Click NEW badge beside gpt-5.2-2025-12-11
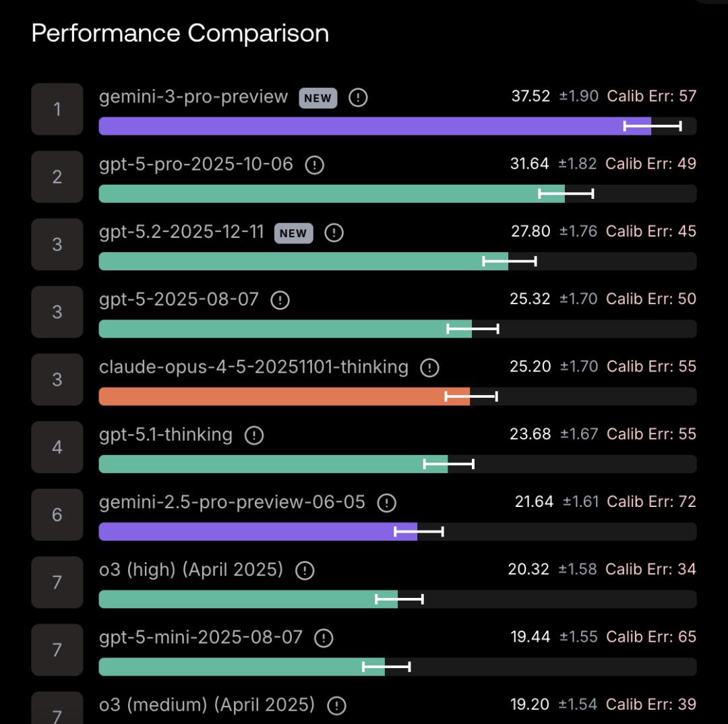This screenshot has width=728, height=724. 293,233
